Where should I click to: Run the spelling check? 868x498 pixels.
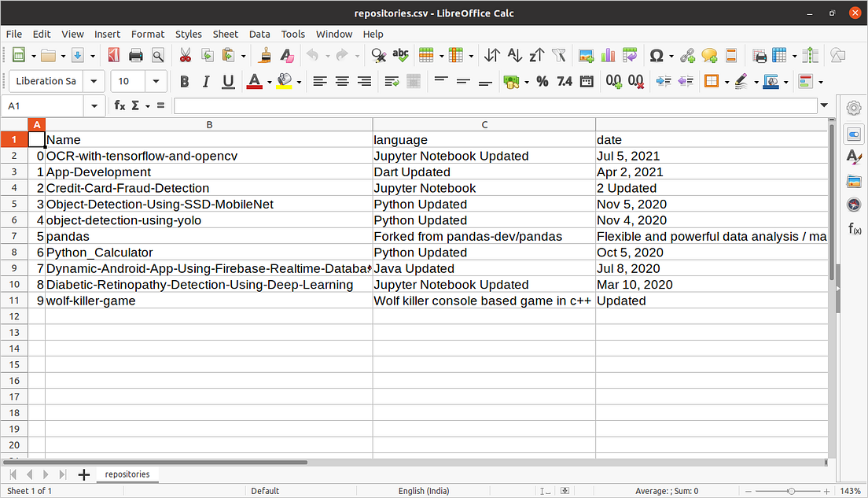(x=400, y=55)
